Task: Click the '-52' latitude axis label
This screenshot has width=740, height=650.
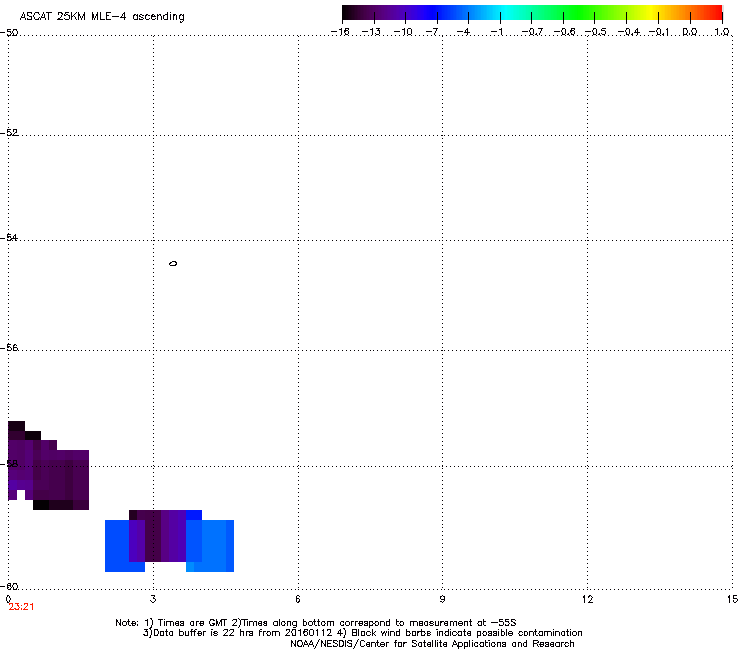Action: pyautogui.click(x=9, y=133)
